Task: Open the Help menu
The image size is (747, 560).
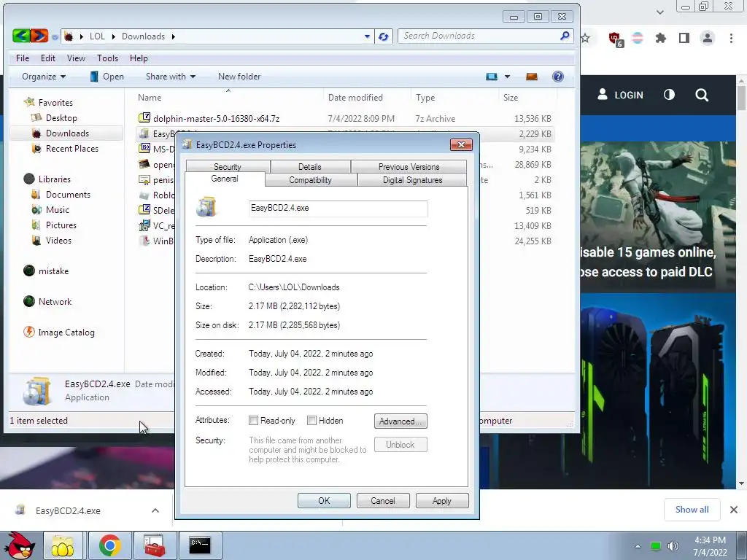Action: point(139,58)
